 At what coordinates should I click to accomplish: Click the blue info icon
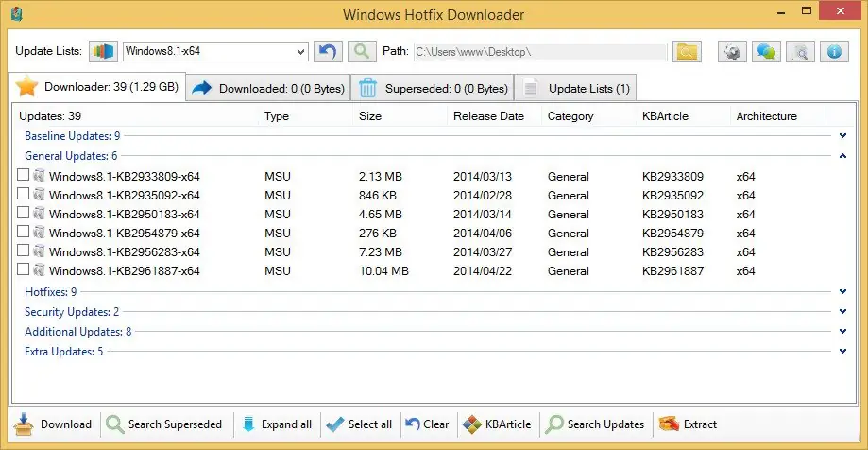834,51
